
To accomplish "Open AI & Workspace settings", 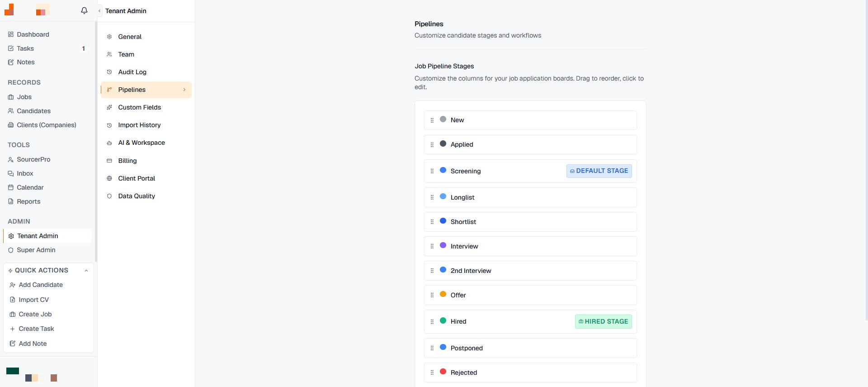I will point(146,143).
